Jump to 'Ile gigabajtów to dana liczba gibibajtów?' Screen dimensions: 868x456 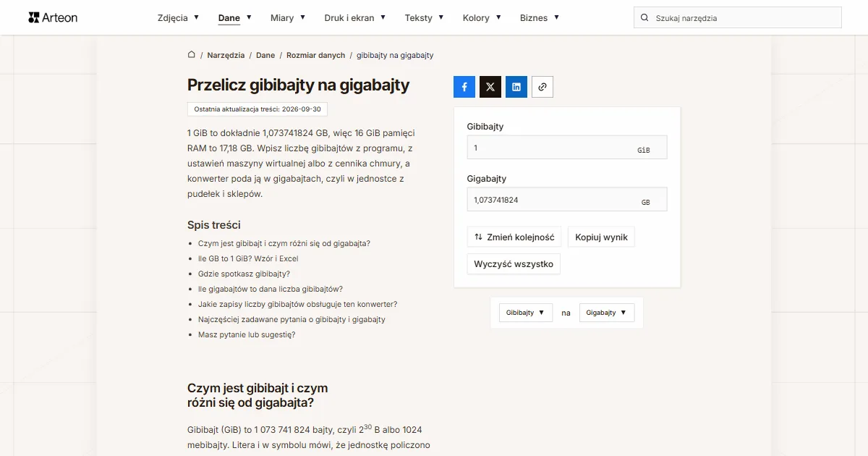271,289
